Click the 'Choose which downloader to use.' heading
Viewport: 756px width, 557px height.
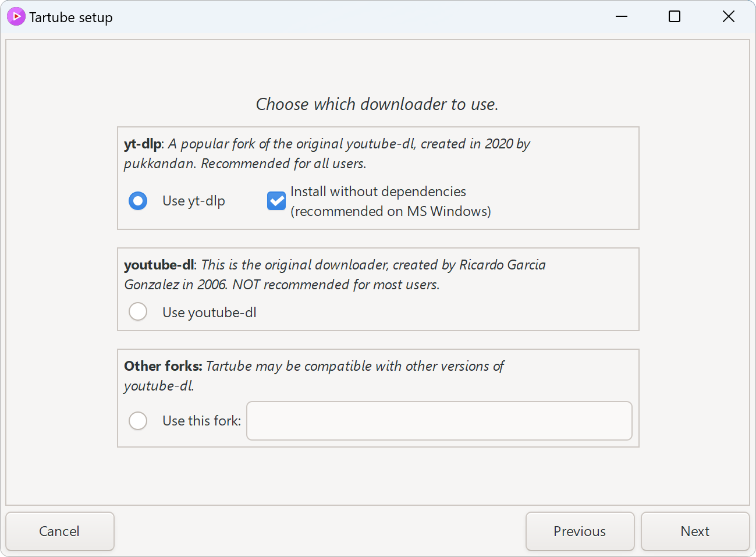[377, 104]
